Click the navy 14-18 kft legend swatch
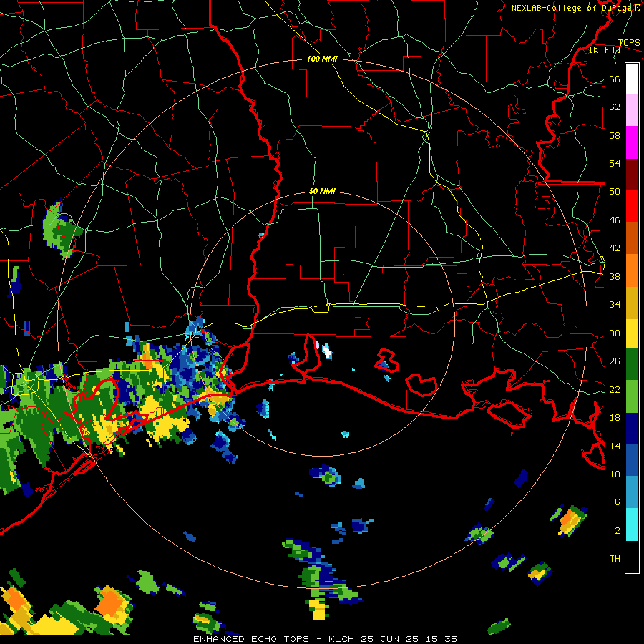 [x=632, y=429]
